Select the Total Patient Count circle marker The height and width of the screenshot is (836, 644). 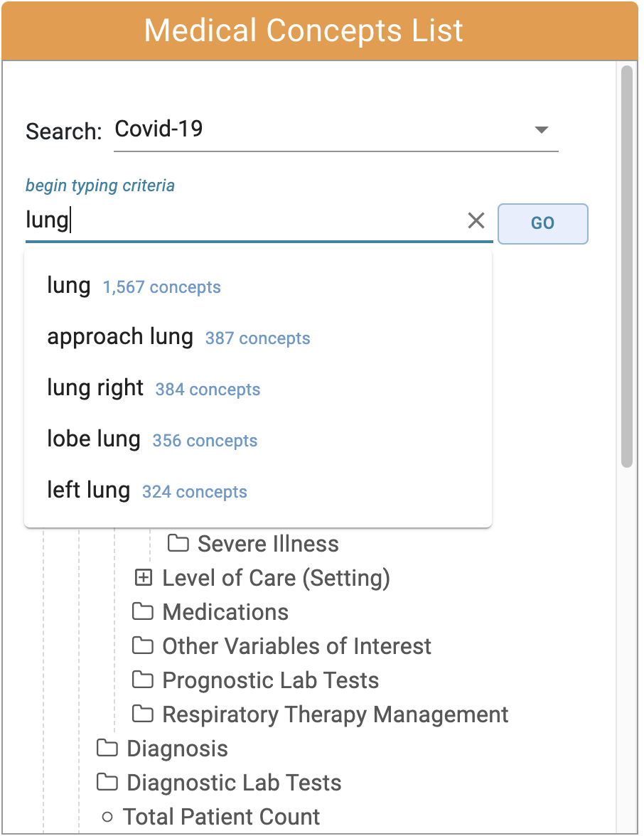107,817
